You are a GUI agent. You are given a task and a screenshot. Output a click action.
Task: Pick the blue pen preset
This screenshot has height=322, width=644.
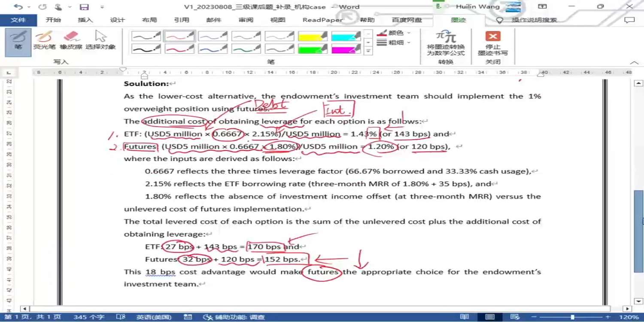click(x=213, y=49)
